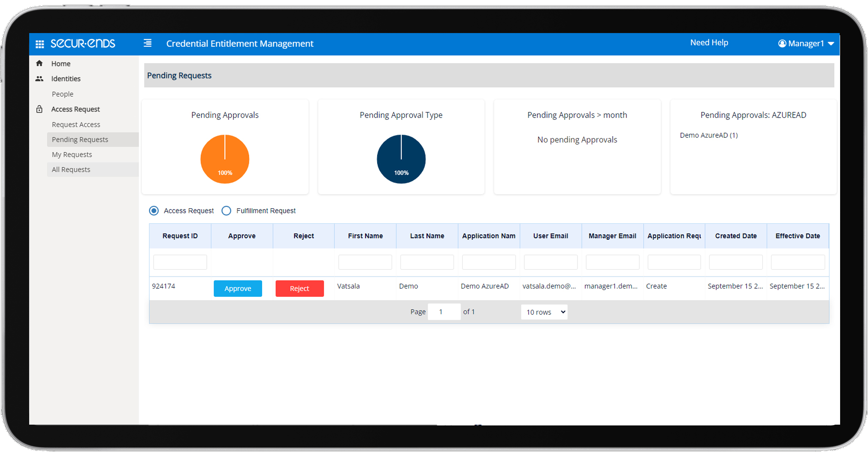Image resolution: width=868 pixels, height=456 pixels.
Task: Click the Pending Approval Type pie chart
Action: tap(401, 159)
